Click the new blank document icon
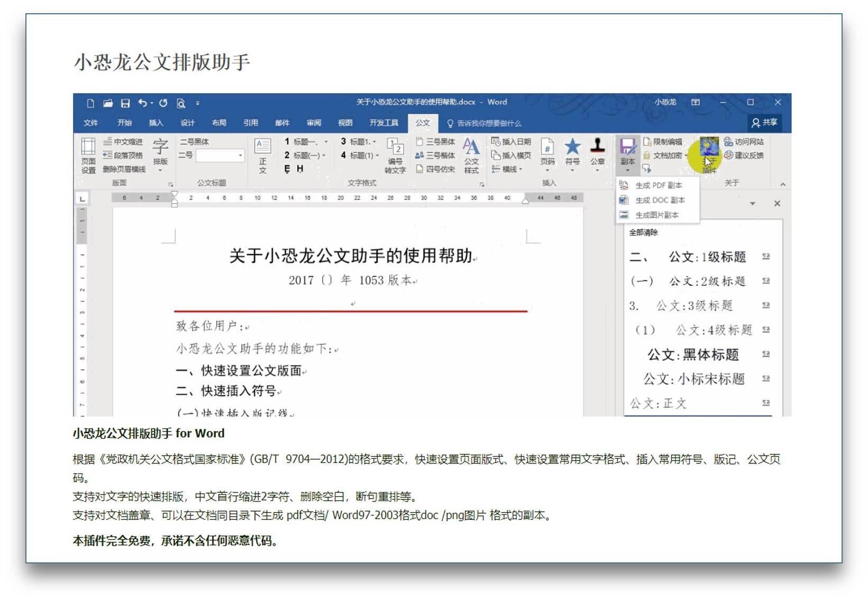Image resolution: width=868 pixels, height=601 pixels. point(90,103)
